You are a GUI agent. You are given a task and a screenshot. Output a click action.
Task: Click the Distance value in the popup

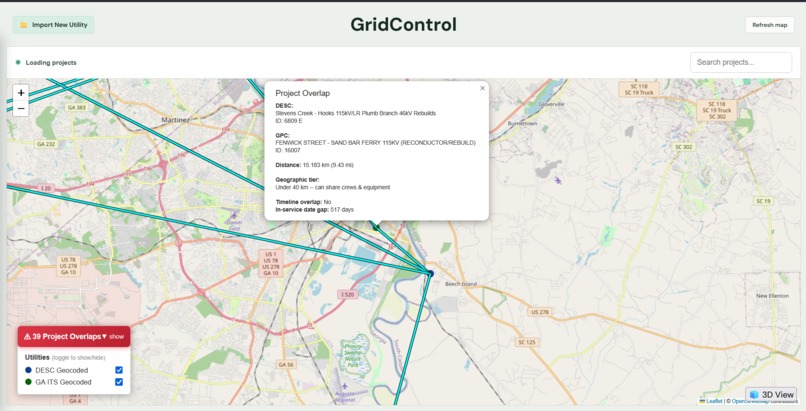pos(328,165)
